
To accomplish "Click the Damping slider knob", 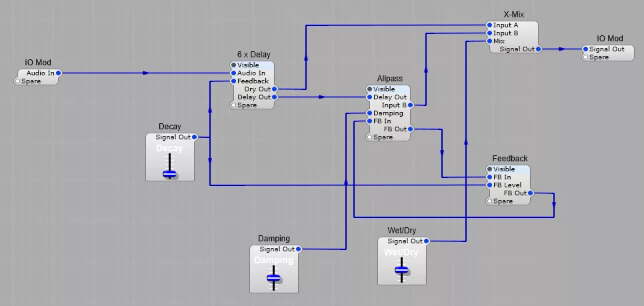I will [273, 278].
